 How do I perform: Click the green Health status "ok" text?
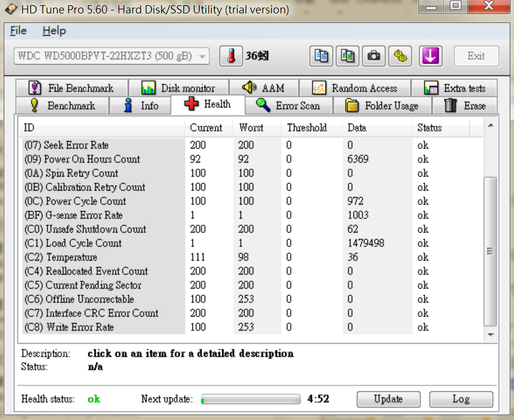94,399
